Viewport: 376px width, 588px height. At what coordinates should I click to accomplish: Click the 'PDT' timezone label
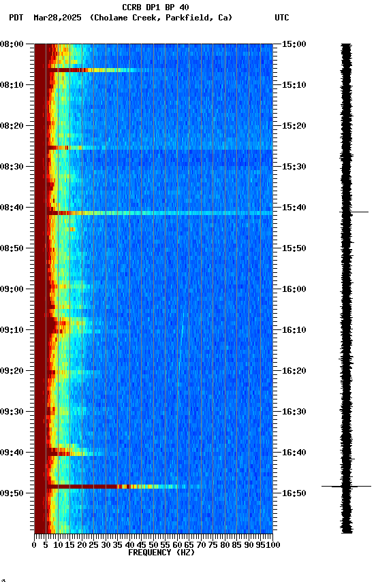[16, 18]
